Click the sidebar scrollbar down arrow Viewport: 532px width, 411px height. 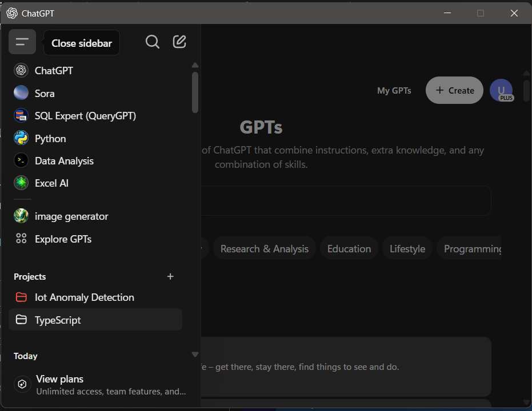pyautogui.click(x=195, y=354)
